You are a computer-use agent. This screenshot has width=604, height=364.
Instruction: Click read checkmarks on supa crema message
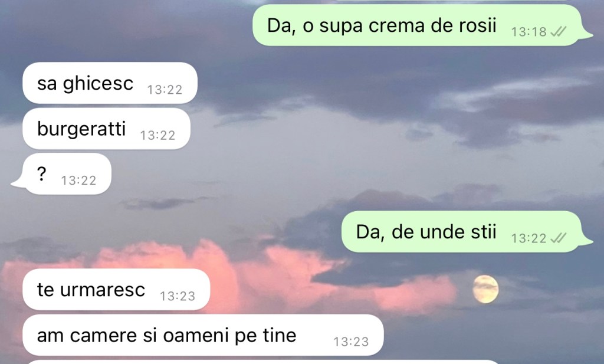[558, 32]
